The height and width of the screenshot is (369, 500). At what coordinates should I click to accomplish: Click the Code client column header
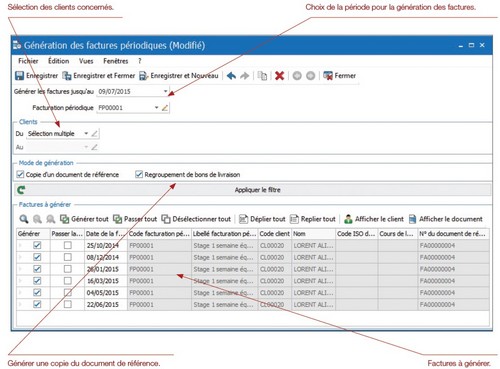point(274,234)
